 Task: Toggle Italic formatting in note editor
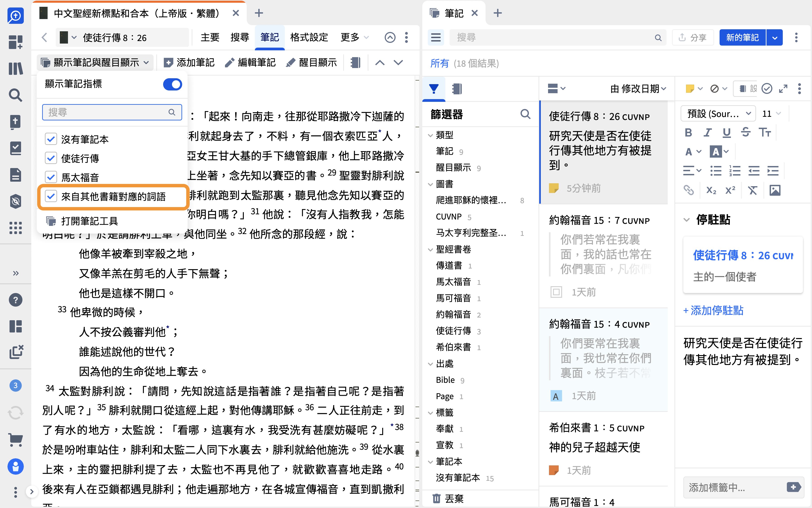[x=707, y=132]
